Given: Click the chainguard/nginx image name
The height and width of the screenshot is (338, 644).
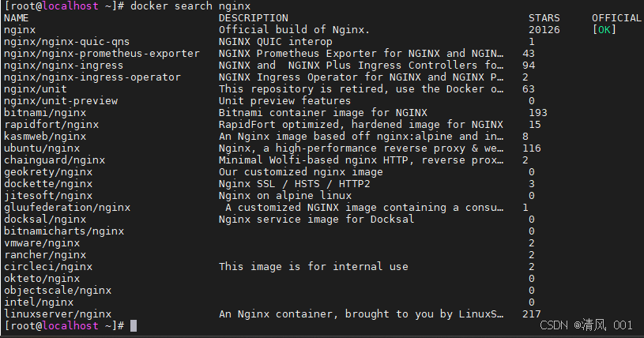Looking at the screenshot, I should 55,160.
